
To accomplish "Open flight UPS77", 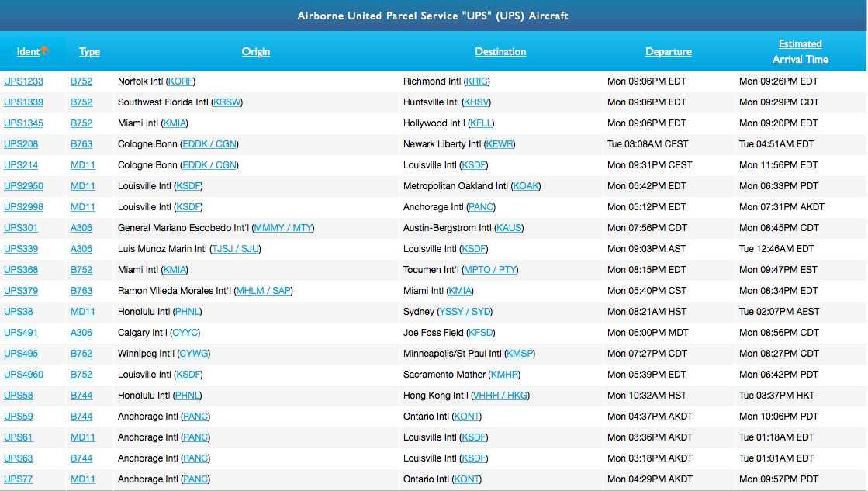I will [x=19, y=479].
